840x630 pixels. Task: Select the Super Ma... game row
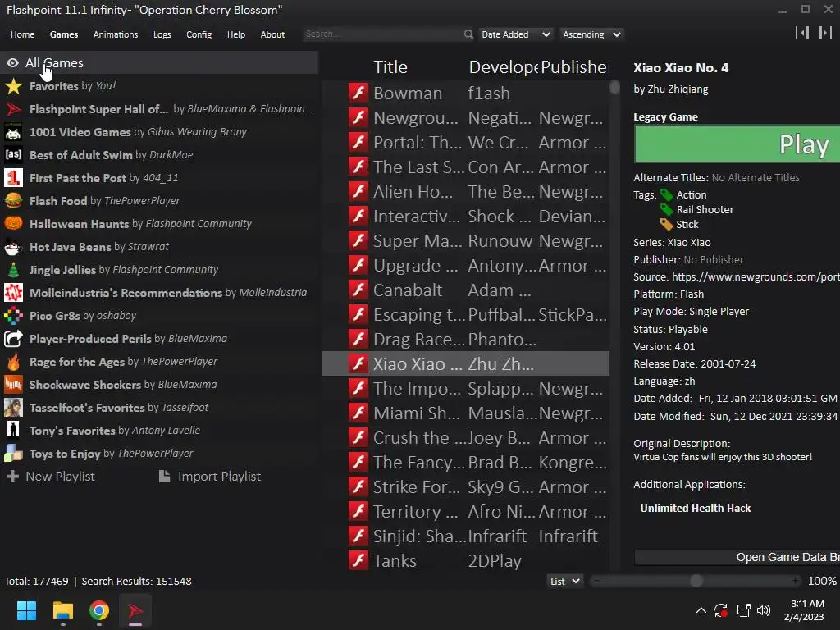tap(465, 241)
